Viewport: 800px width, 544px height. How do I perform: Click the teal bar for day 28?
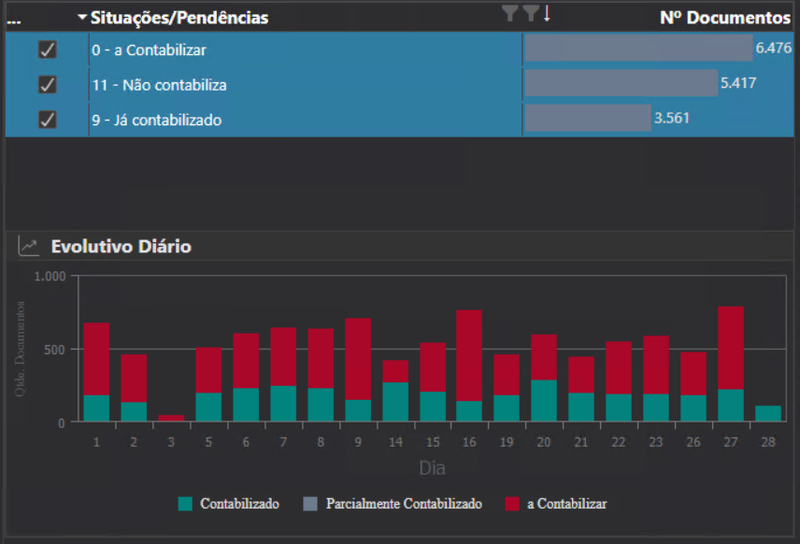(768, 413)
